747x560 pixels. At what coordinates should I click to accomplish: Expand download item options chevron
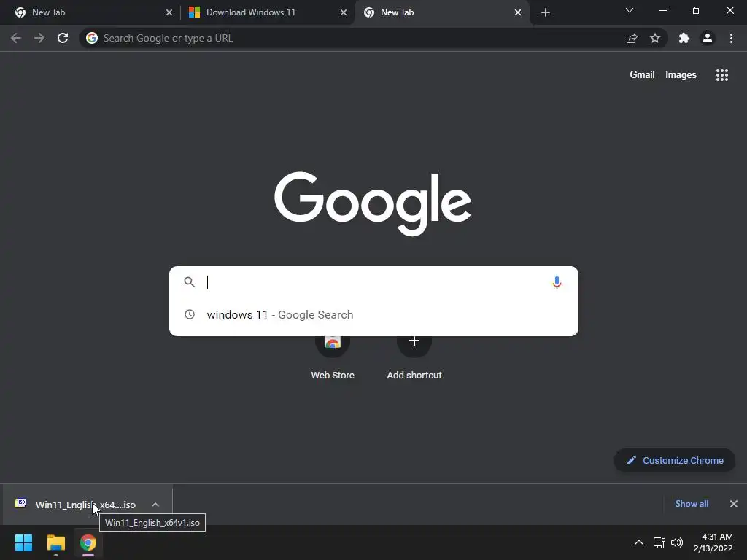click(x=155, y=505)
